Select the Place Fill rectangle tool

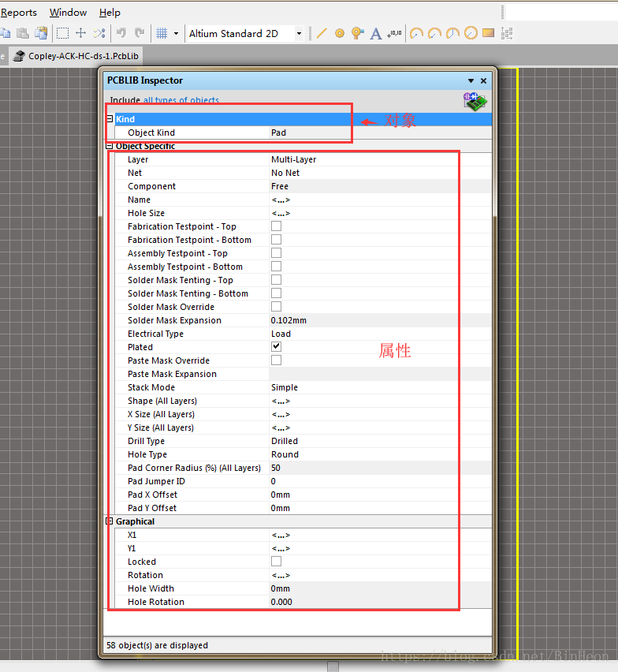coord(488,33)
